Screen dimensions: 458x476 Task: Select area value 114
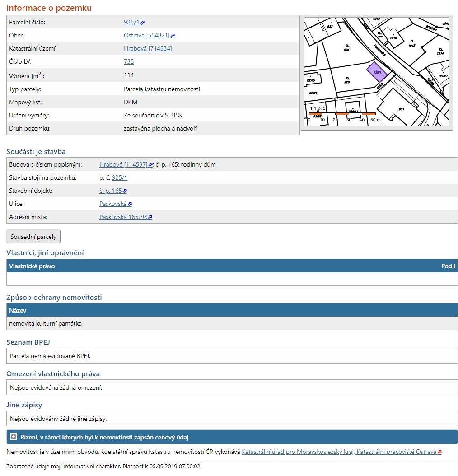(x=129, y=75)
